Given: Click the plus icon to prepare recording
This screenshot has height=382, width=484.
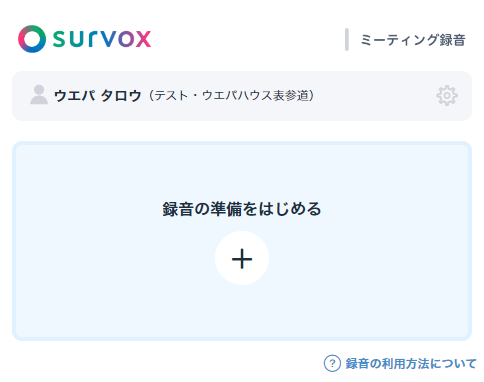Looking at the screenshot, I should click(242, 259).
